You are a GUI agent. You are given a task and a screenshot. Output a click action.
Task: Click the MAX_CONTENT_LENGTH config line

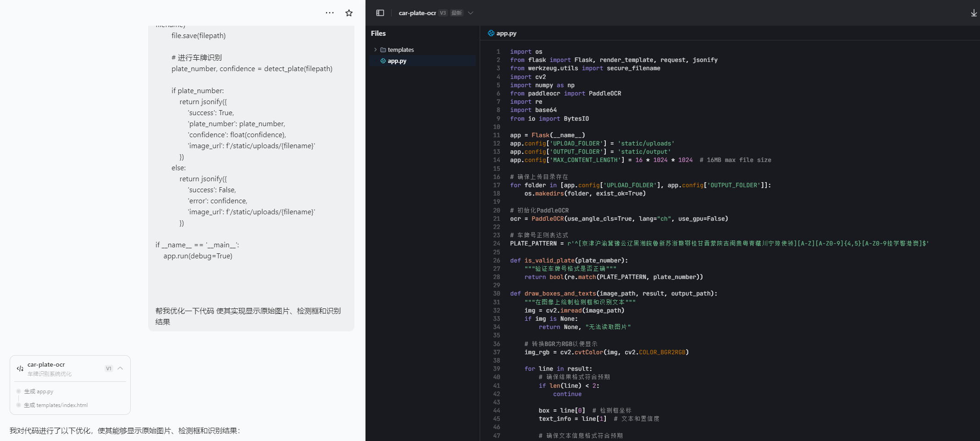(x=641, y=160)
